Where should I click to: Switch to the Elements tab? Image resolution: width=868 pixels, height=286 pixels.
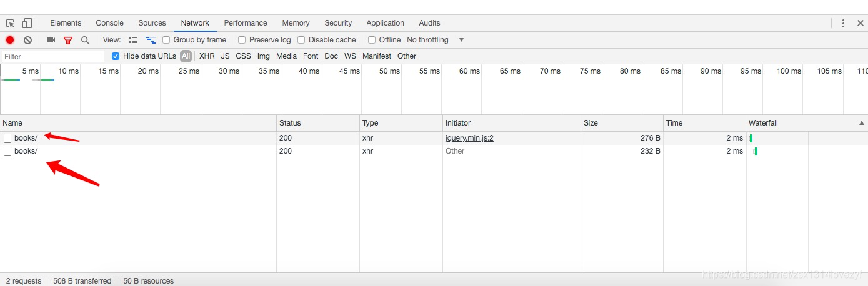[66, 23]
